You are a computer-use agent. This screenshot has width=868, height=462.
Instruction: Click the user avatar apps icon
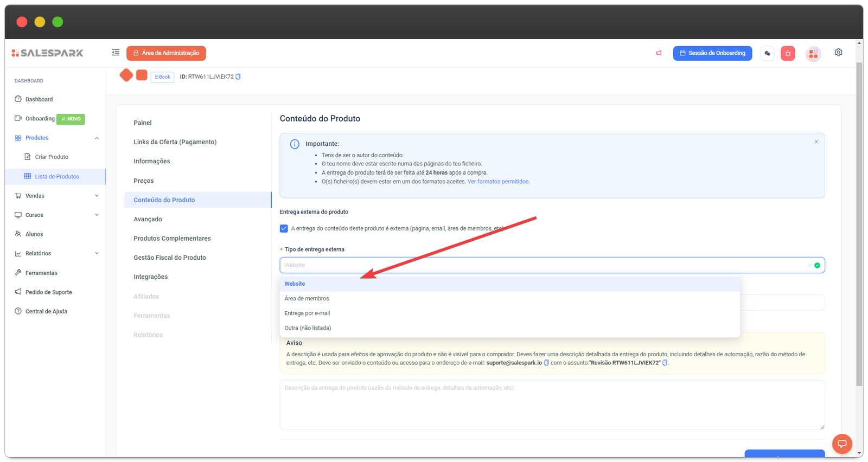(x=813, y=54)
